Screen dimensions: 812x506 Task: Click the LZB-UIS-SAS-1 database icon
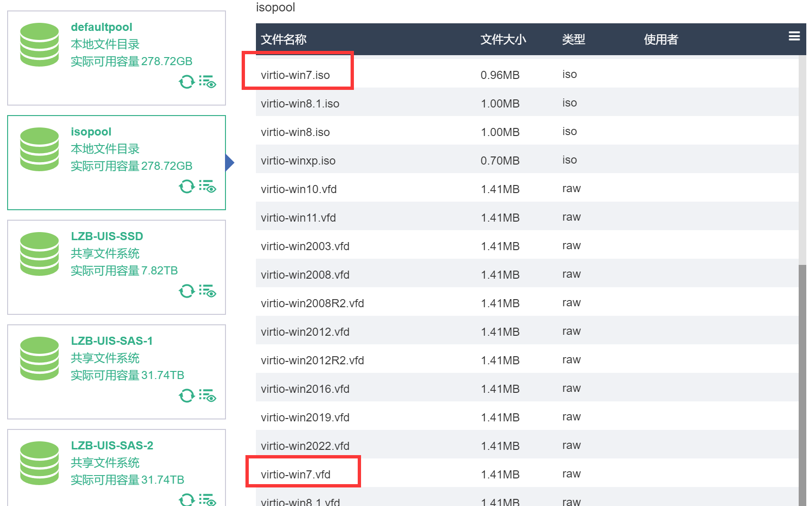tap(39, 359)
